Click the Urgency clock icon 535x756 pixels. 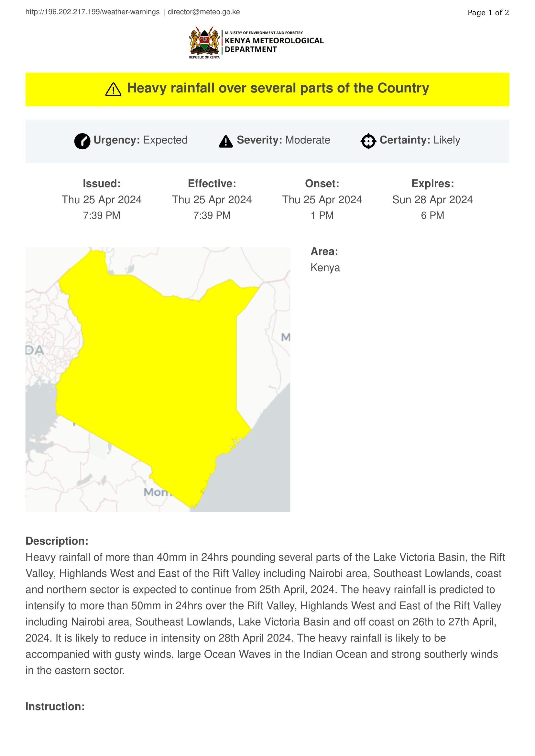(x=82, y=141)
